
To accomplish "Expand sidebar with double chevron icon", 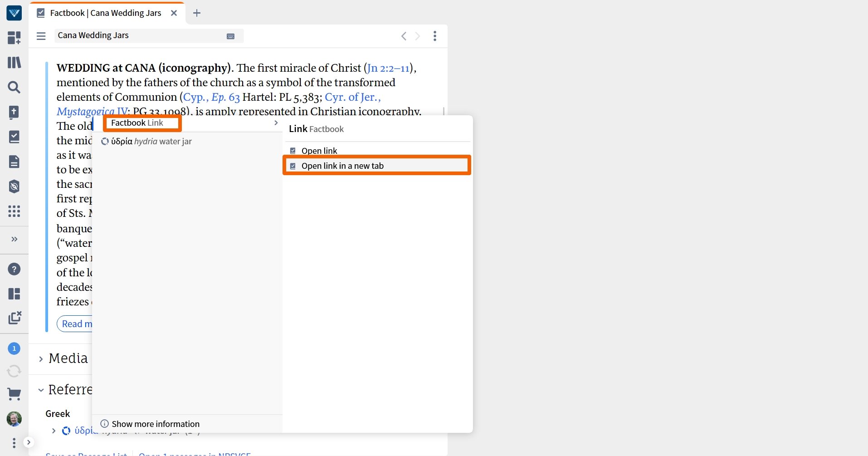I will 14,239.
